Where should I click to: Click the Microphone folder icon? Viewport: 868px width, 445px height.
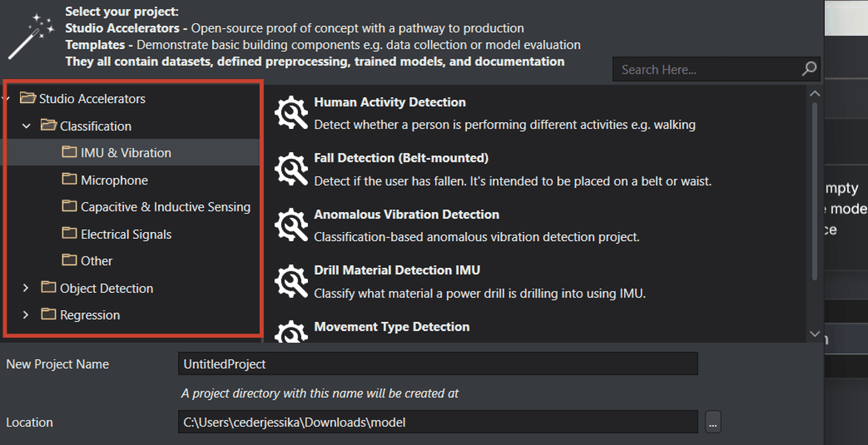click(x=69, y=179)
